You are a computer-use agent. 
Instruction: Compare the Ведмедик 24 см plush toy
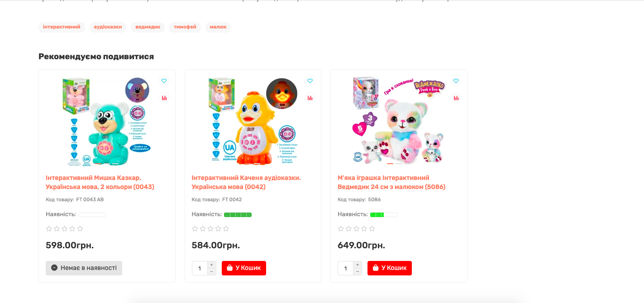(456, 98)
